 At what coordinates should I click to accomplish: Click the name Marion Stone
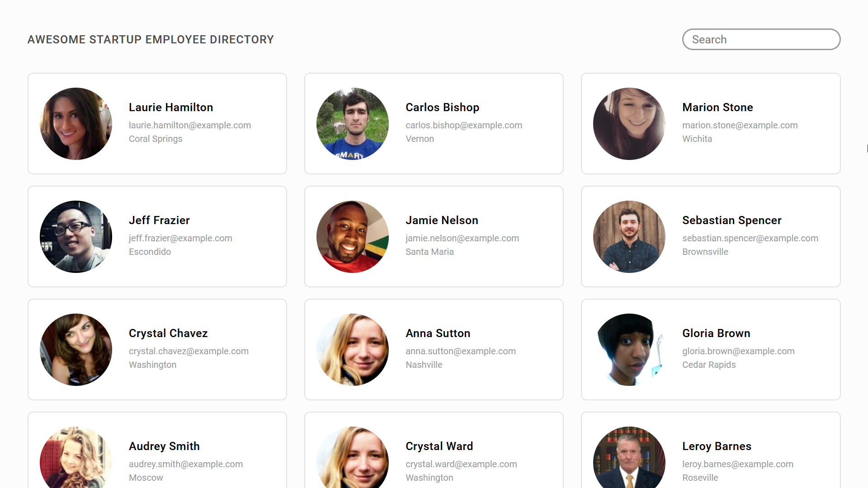pos(717,108)
